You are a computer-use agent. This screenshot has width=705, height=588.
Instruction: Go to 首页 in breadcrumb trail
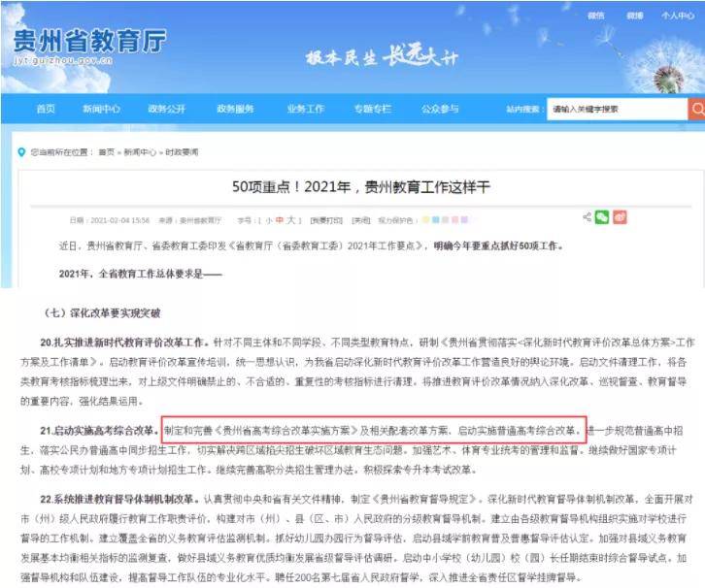point(107,152)
